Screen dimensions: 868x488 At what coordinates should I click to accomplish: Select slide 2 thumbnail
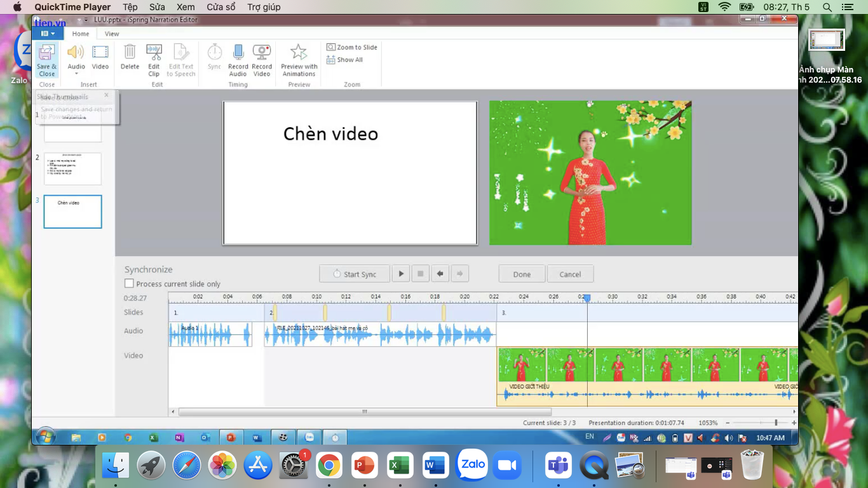click(72, 168)
